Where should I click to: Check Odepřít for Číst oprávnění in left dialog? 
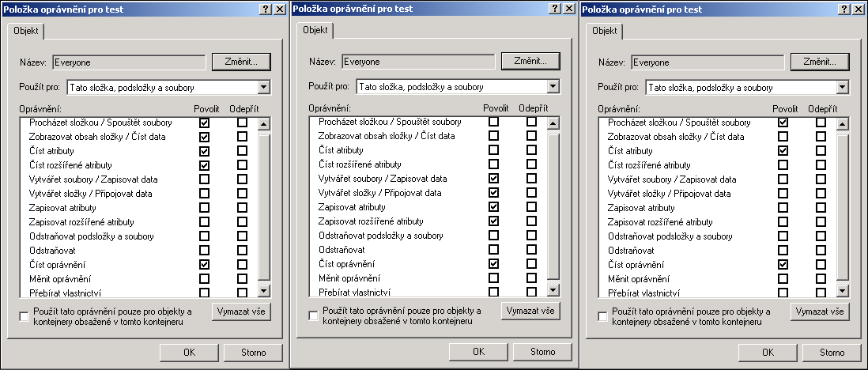pos(242,265)
